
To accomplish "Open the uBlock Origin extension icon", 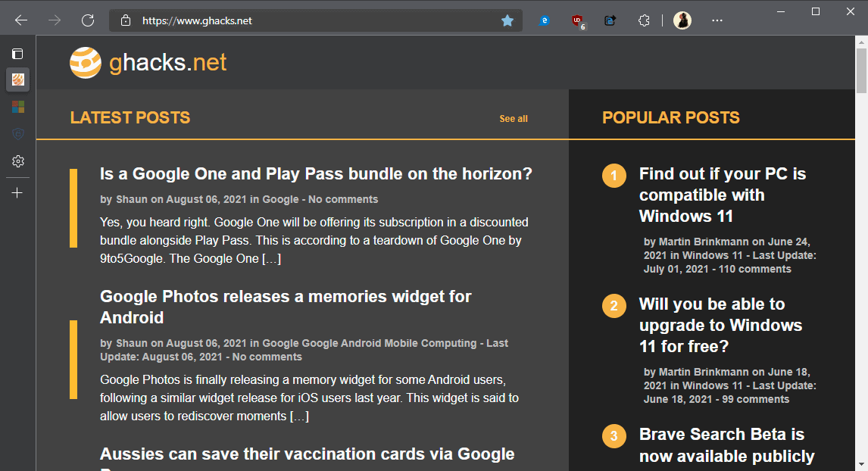I will (578, 21).
